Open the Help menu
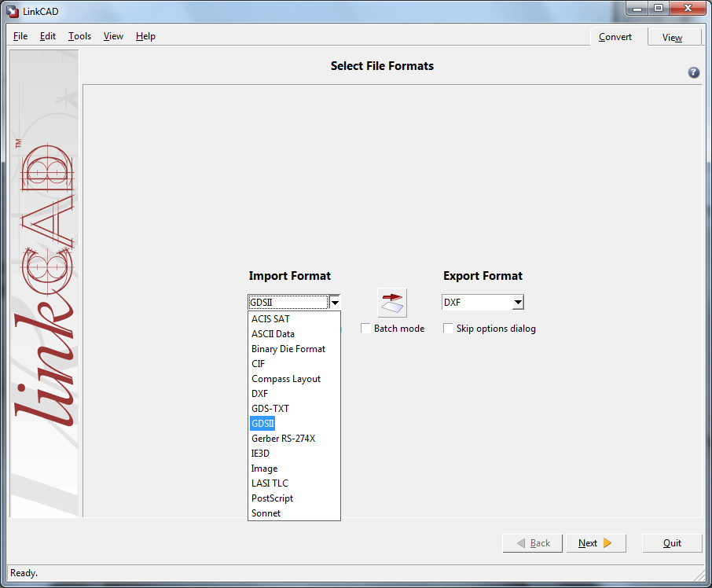Viewport: 712px width, 588px height. click(x=145, y=36)
